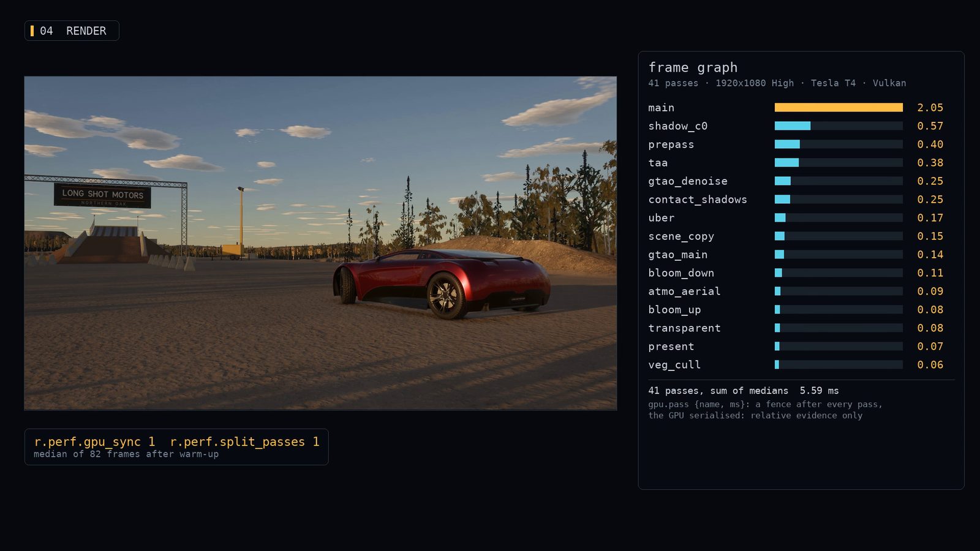Click the main pass duration bar
The height and width of the screenshot is (551, 980).
[839, 107]
